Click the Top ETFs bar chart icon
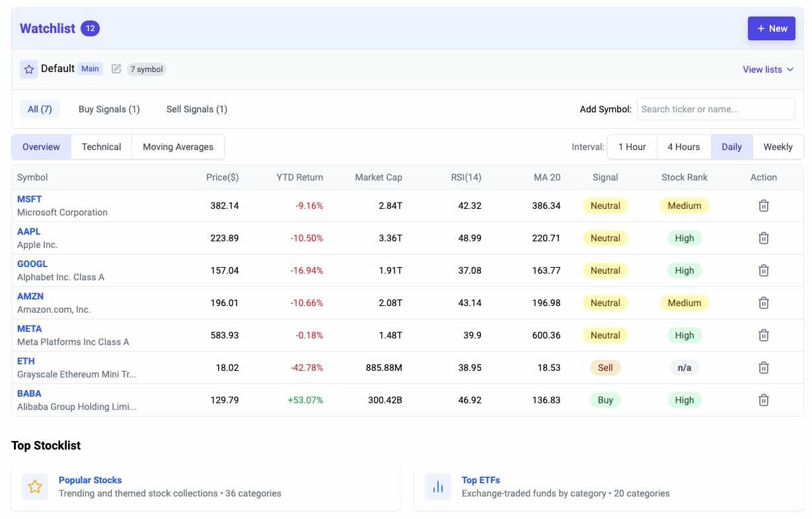Screen dimensions: 812x519 [437, 487]
